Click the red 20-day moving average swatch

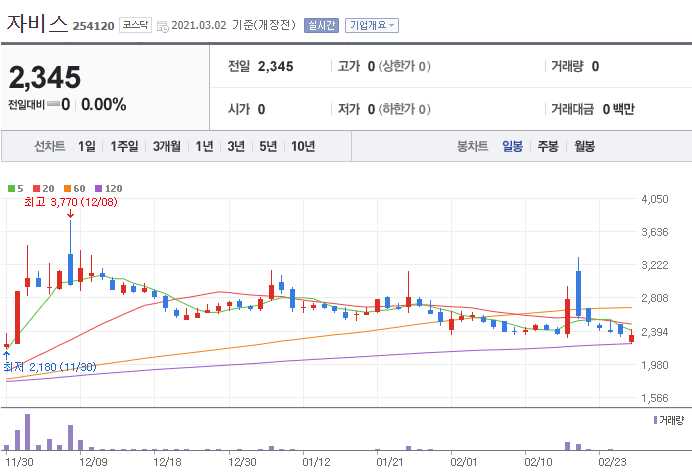(x=37, y=188)
